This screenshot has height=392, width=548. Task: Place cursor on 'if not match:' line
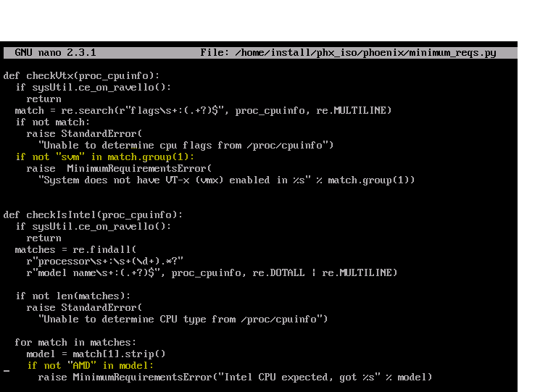pos(49,122)
